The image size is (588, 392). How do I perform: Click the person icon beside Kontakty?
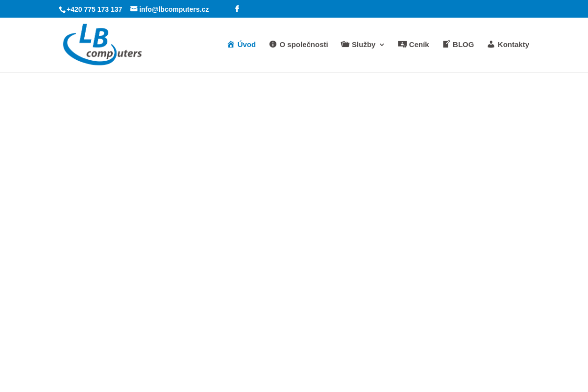[491, 44]
